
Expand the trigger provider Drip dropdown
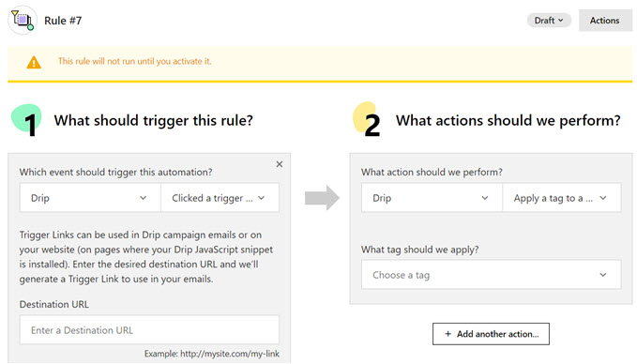[90, 198]
